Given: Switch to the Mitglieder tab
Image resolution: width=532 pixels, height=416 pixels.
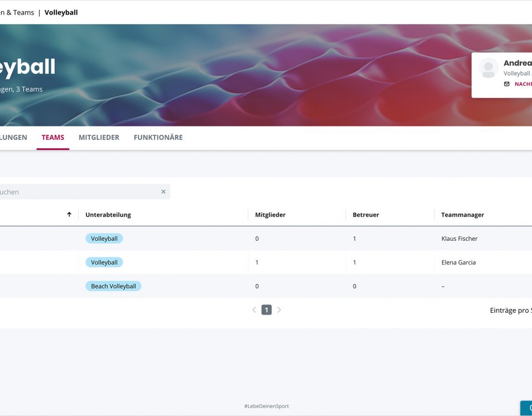Looking at the screenshot, I should (x=99, y=138).
